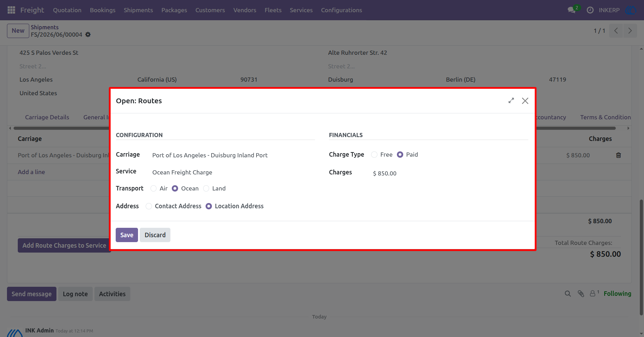Open the Bookings menu
This screenshot has height=337, width=644.
pyautogui.click(x=102, y=10)
